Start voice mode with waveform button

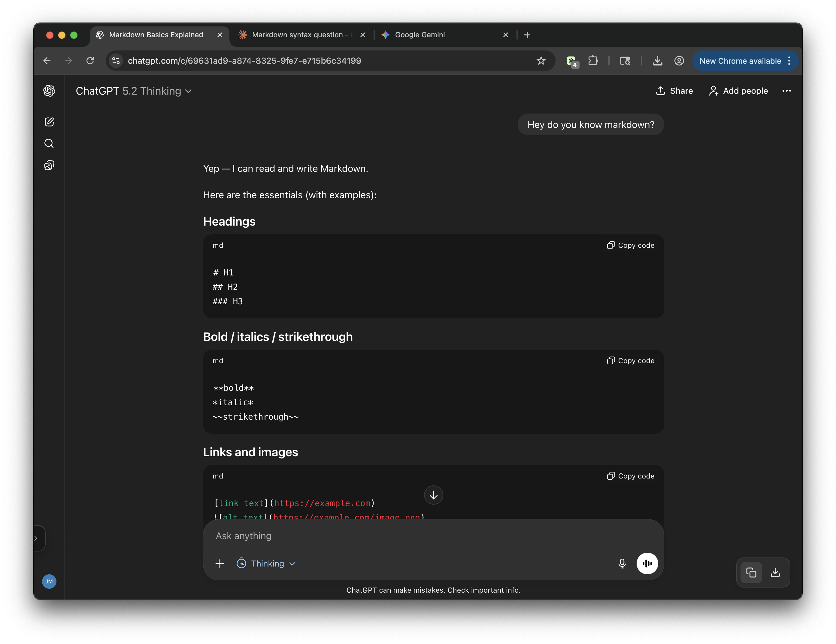(x=647, y=563)
